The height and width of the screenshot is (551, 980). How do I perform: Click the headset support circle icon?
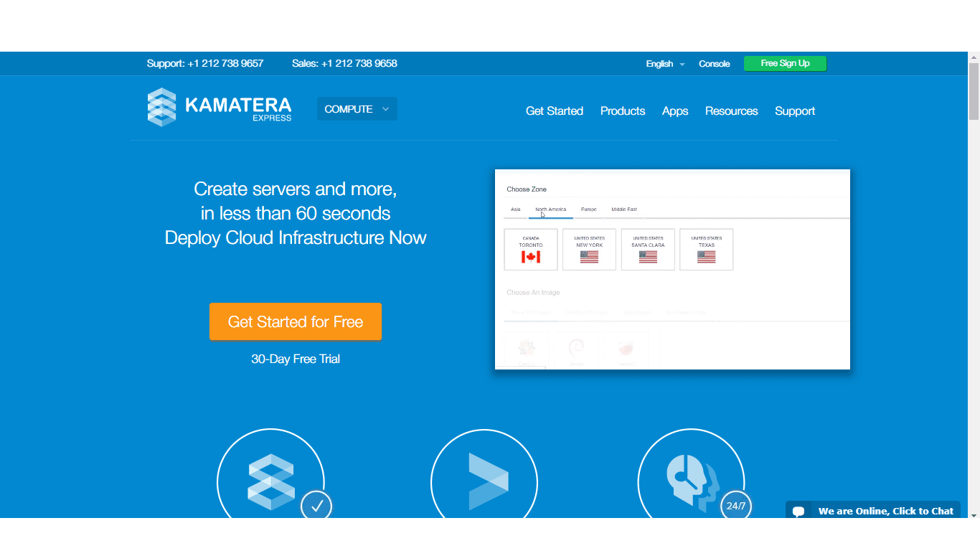pyautogui.click(x=691, y=481)
